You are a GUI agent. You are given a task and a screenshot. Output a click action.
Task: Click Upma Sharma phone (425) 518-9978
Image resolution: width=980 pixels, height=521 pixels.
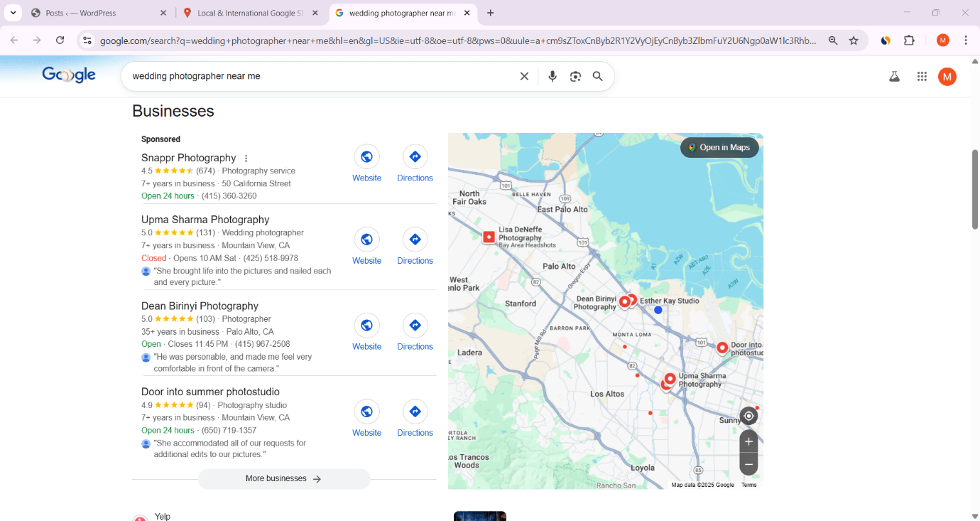tap(271, 258)
